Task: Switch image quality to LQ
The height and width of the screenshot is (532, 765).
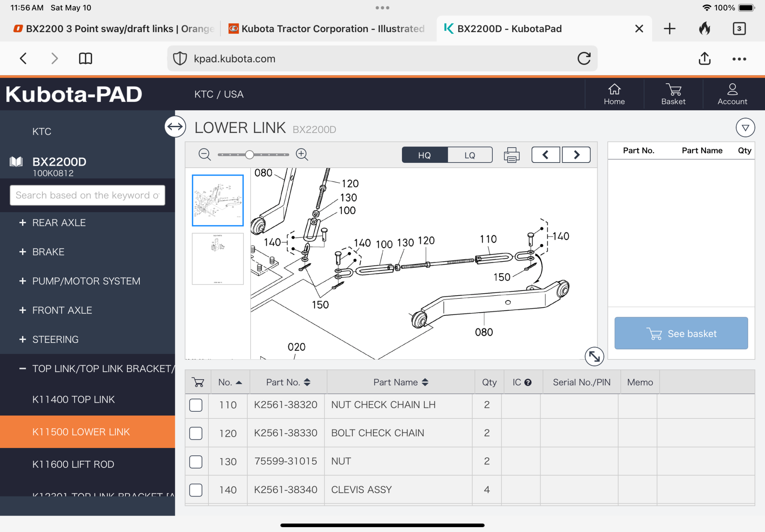Action: (470, 155)
